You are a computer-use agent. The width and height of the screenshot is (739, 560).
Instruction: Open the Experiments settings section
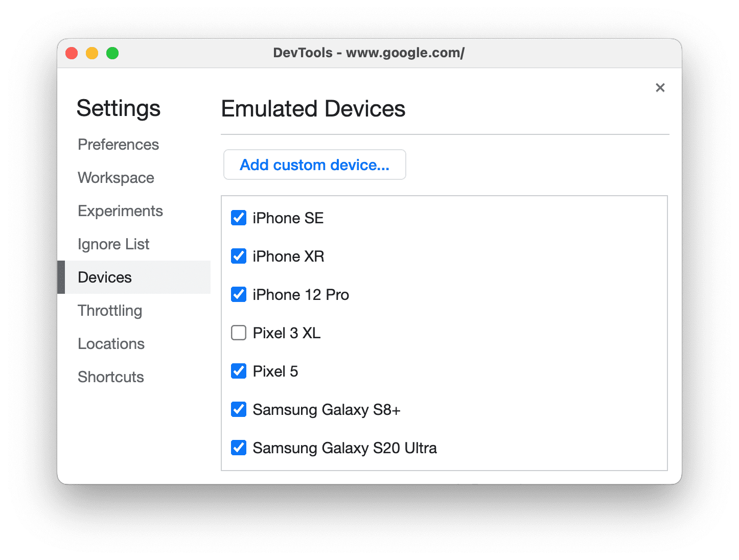point(120,211)
